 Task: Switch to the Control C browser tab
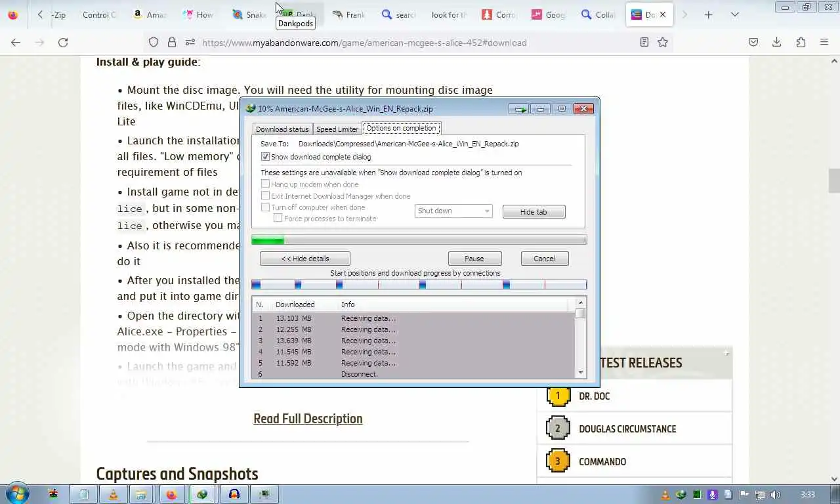(98, 14)
